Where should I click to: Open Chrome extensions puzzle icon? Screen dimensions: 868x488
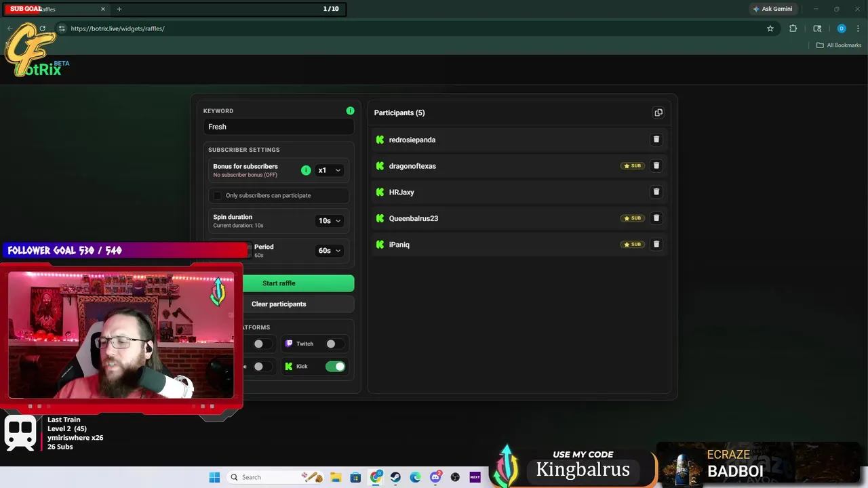tap(793, 28)
